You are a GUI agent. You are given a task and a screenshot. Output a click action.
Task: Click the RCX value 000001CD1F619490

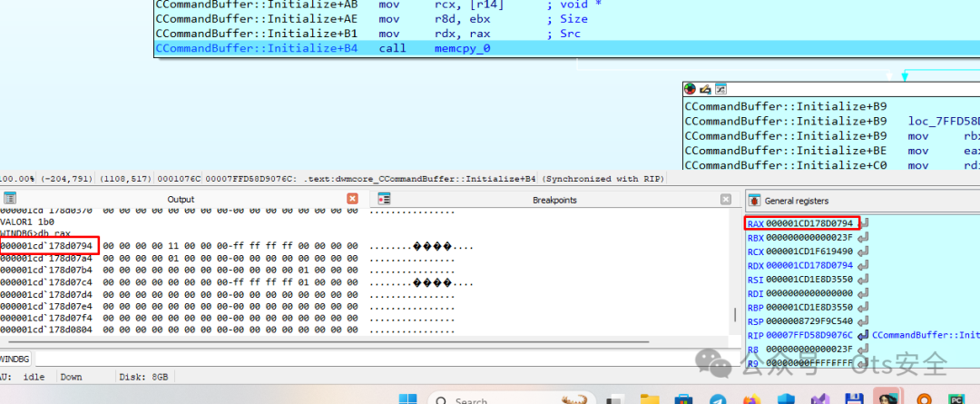tap(809, 251)
